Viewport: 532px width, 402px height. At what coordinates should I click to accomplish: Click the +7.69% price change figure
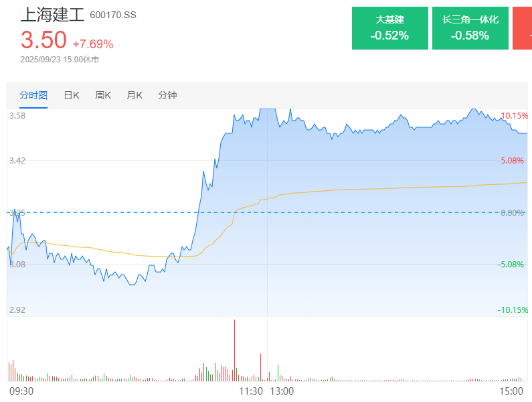click(93, 44)
